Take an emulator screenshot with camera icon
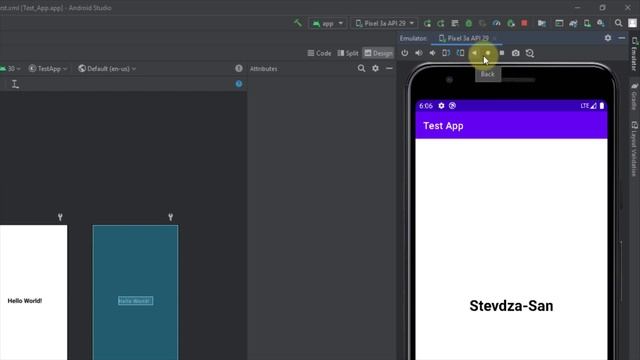 [516, 53]
